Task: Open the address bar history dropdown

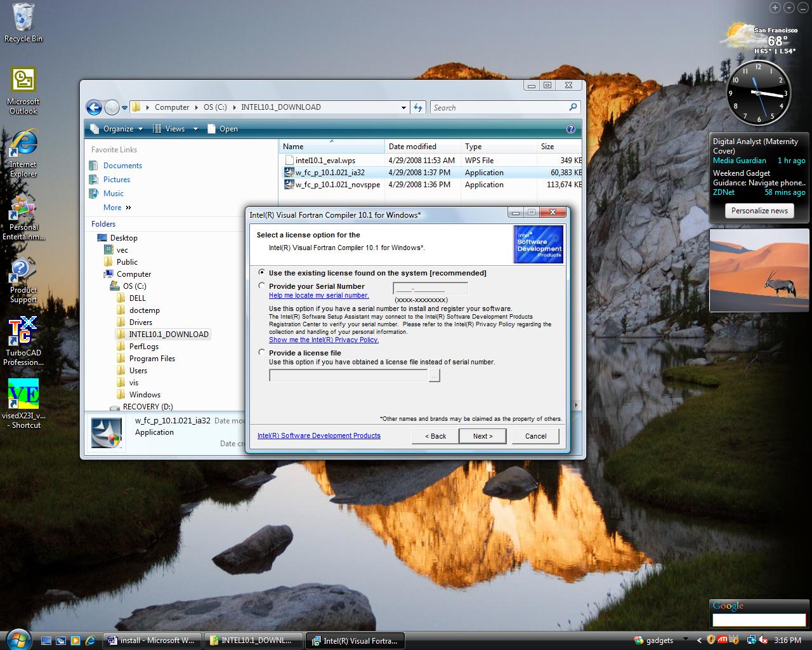Action: [x=403, y=107]
